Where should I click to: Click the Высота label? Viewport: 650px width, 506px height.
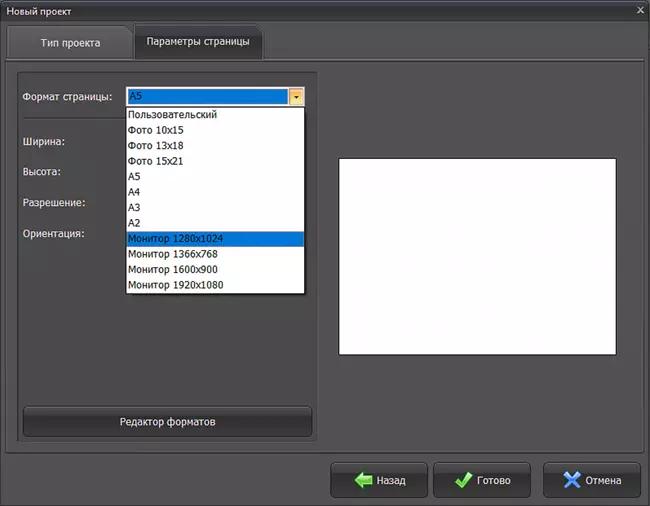(x=41, y=172)
